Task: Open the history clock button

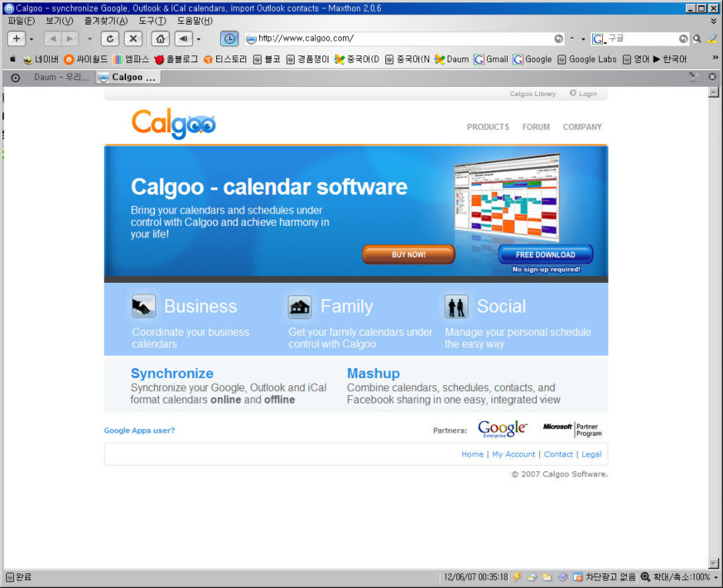Action: click(x=229, y=38)
